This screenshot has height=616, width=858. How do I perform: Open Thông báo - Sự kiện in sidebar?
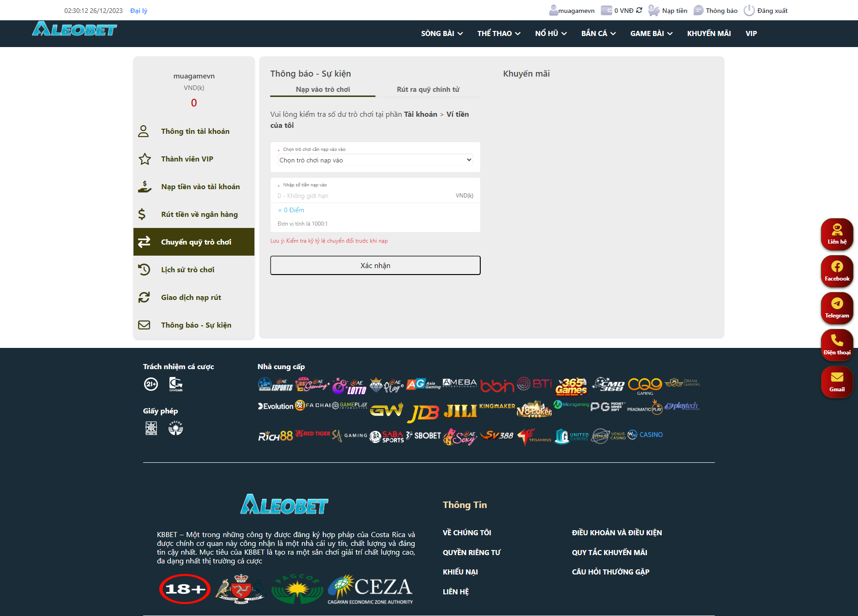click(194, 325)
